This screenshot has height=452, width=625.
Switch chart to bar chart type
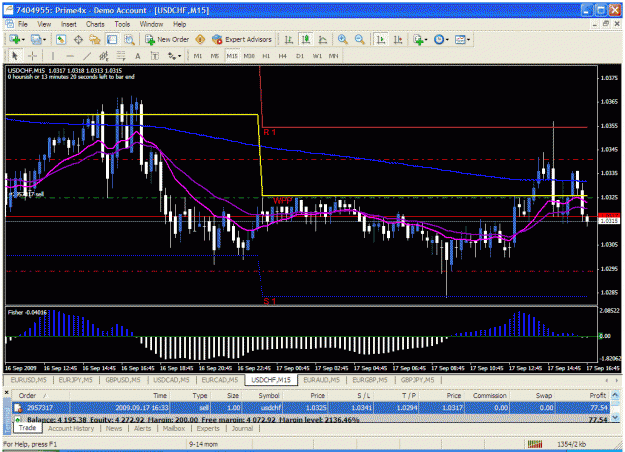click(x=289, y=39)
